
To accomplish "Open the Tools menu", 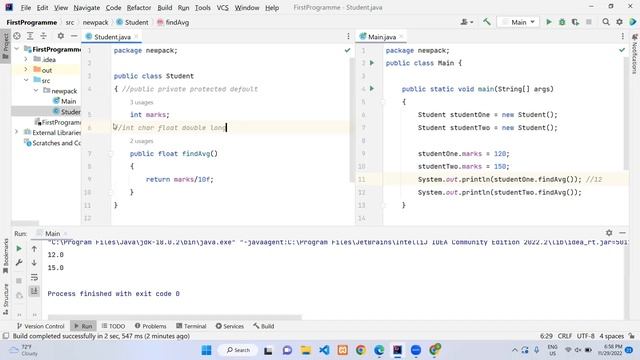I will (x=202, y=8).
